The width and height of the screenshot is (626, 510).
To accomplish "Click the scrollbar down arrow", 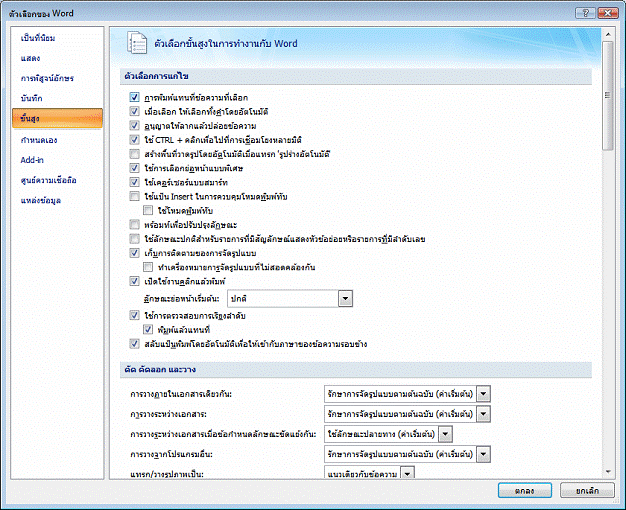I will (608, 472).
